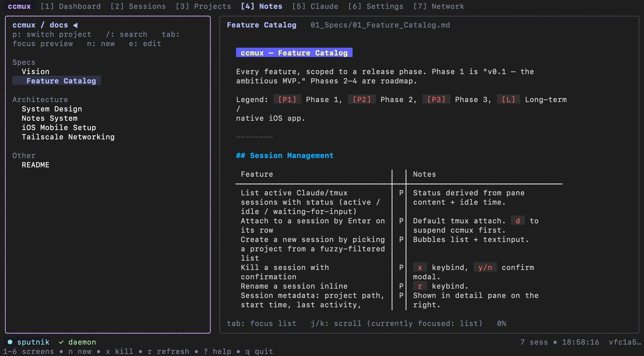Click the vfc1a5… version string

[625, 342]
